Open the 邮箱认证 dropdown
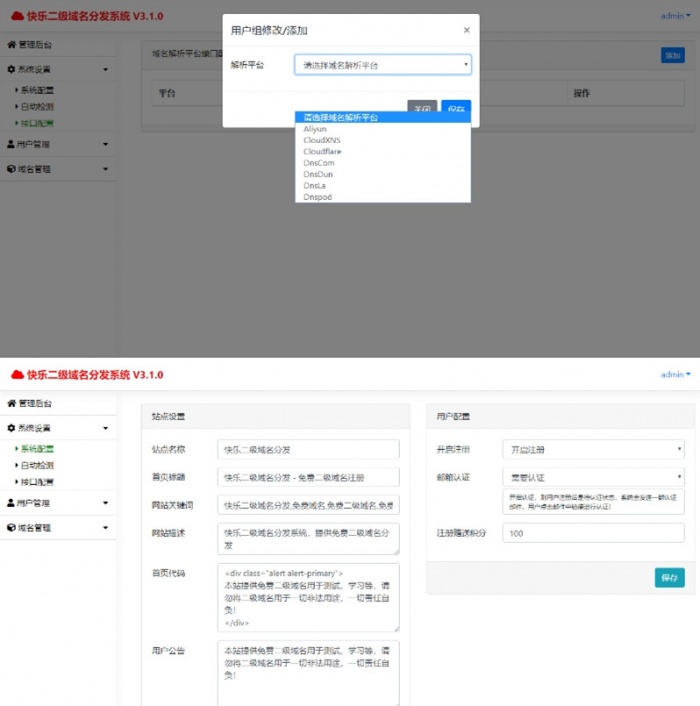700x706 pixels. (x=593, y=477)
